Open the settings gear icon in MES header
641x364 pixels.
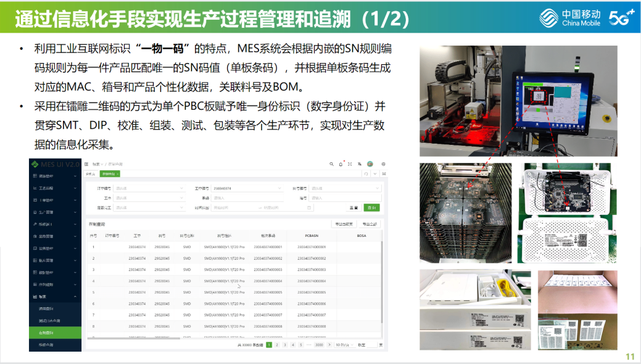coord(383,164)
